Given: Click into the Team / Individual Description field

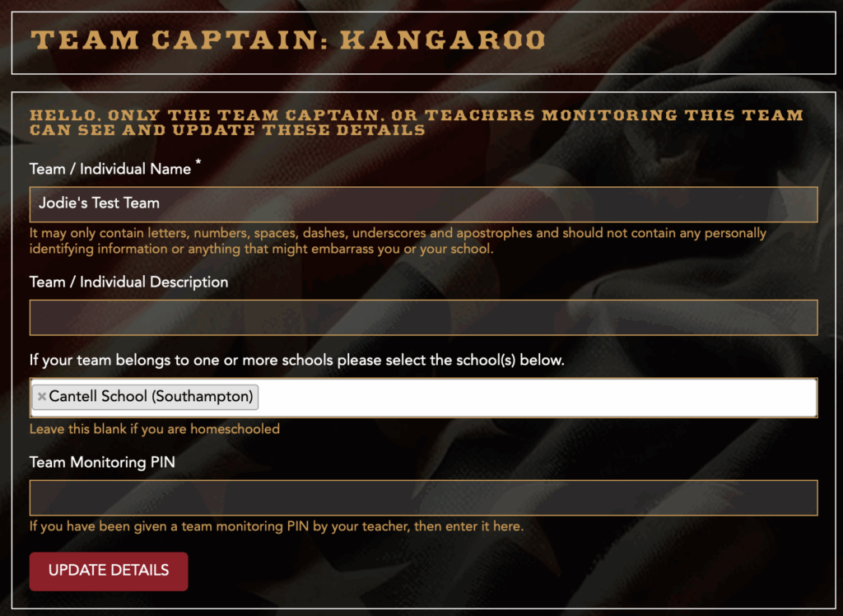Looking at the screenshot, I should [x=424, y=317].
